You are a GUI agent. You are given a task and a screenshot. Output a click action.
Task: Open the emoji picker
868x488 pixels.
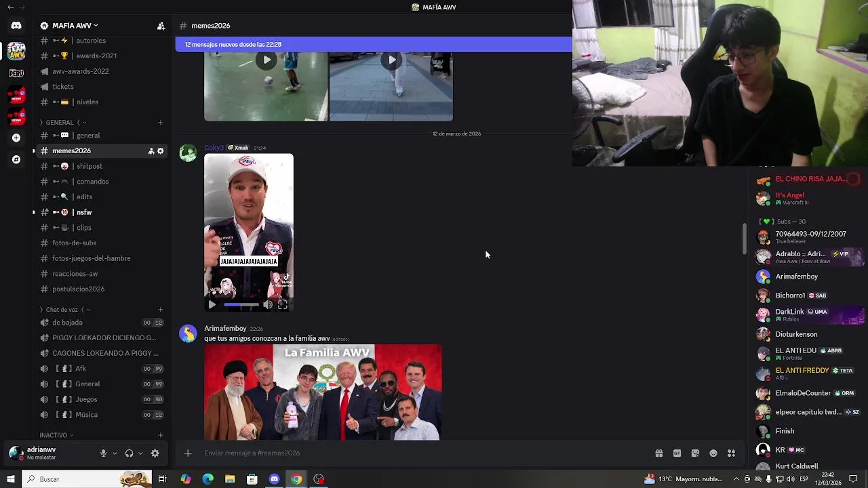[713, 453]
